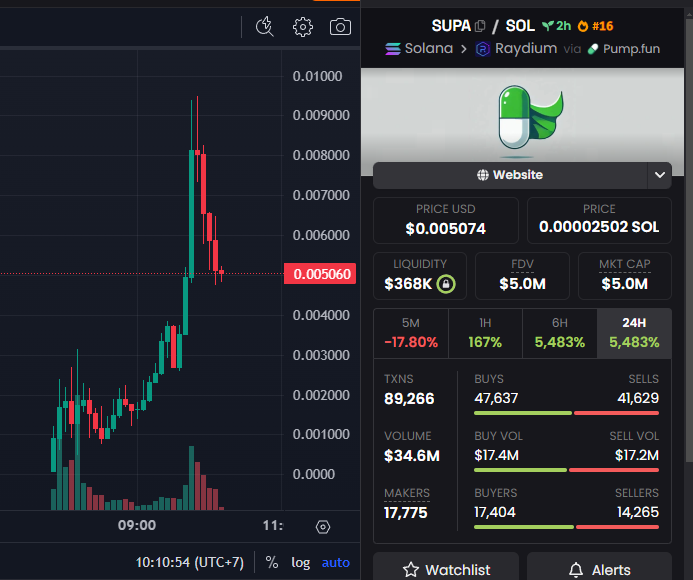
Task: Click the MKT CAP $5.0M box
Action: tap(625, 276)
